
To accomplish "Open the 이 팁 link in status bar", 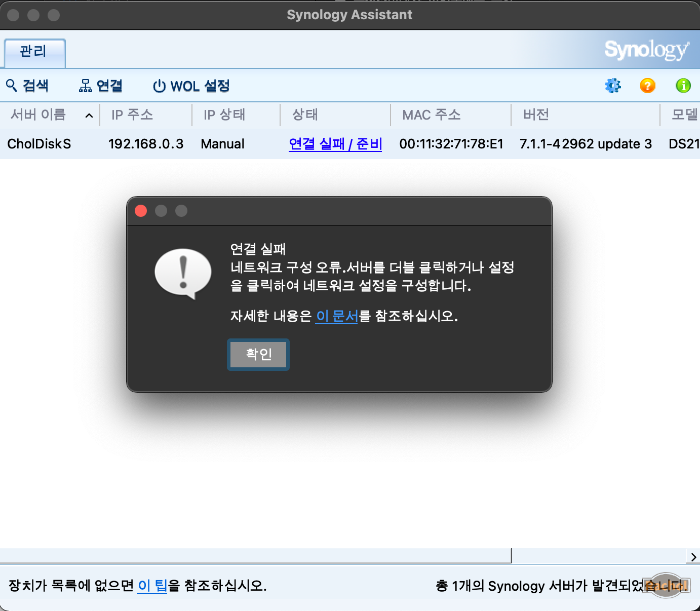I will pos(152,586).
